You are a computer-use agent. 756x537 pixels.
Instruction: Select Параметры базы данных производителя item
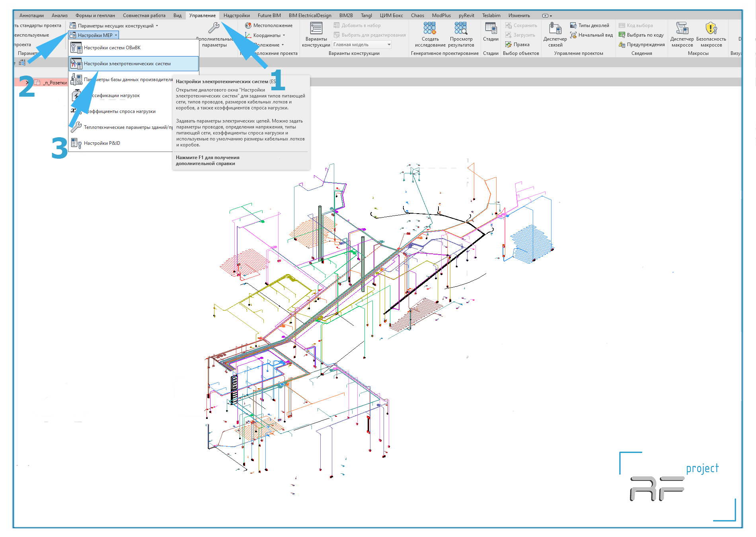[121, 80]
